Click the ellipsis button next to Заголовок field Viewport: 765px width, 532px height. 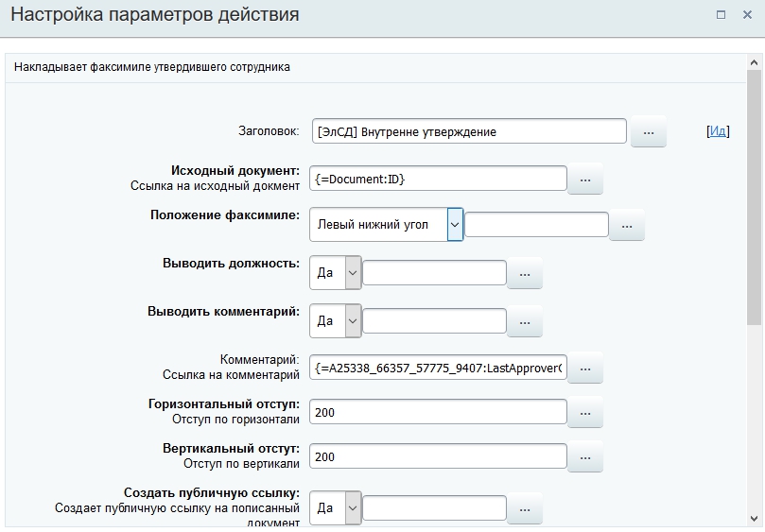(x=648, y=133)
